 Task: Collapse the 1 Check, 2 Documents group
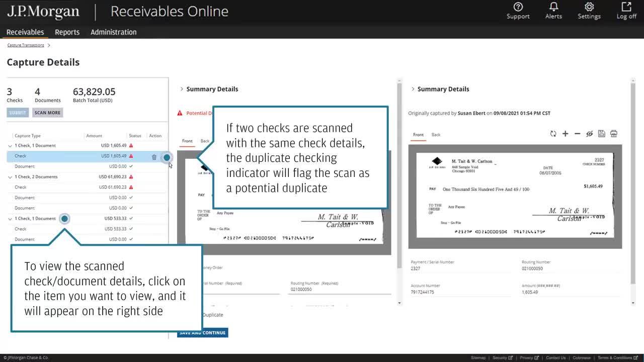10,177
